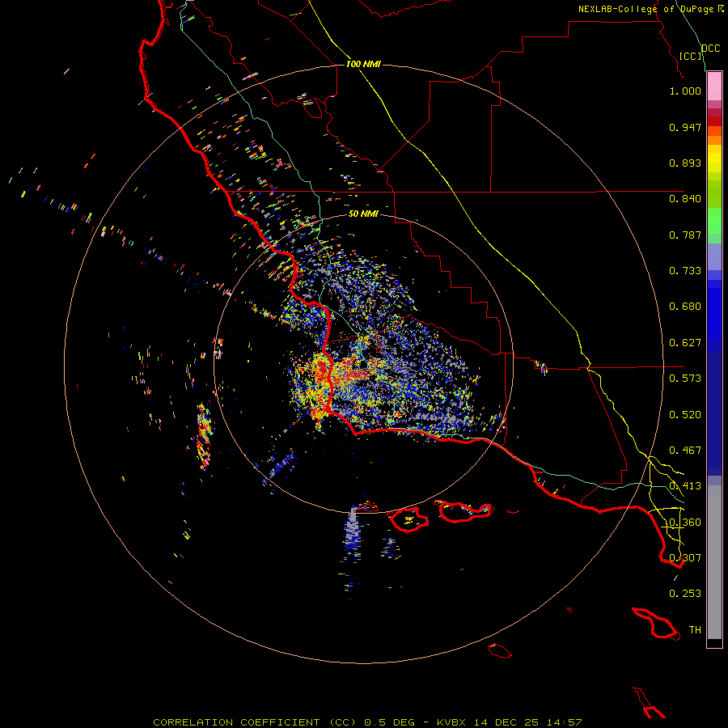Click the 0.733 legend value
728x728 pixels.
click(685, 271)
